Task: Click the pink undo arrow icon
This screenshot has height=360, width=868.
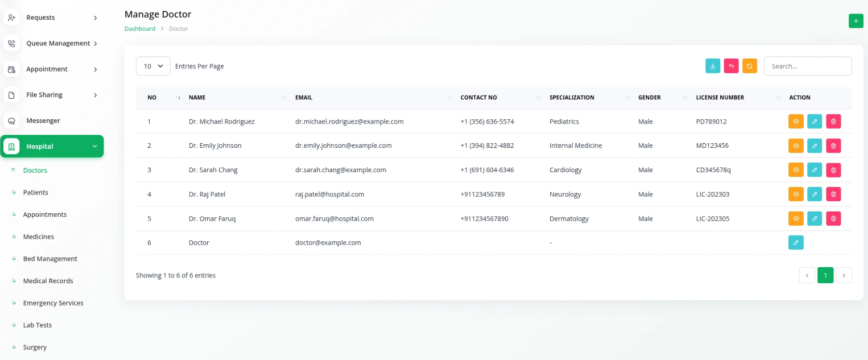Action: point(731,66)
